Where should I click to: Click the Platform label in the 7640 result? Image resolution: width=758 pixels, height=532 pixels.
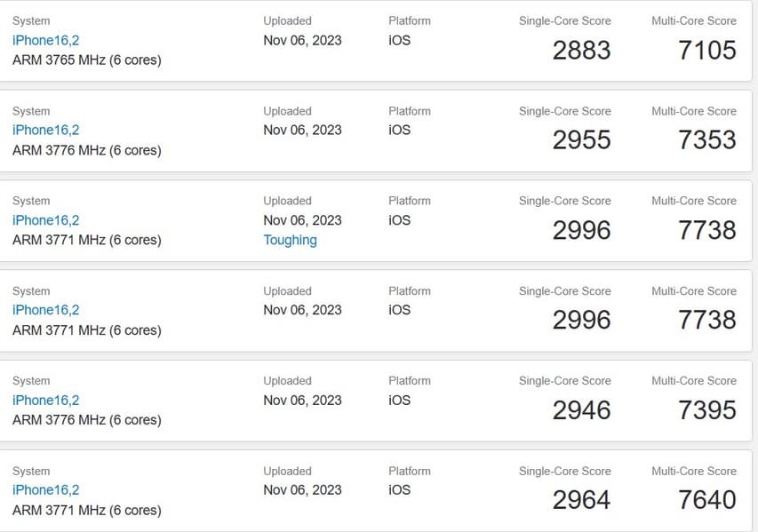coord(409,471)
